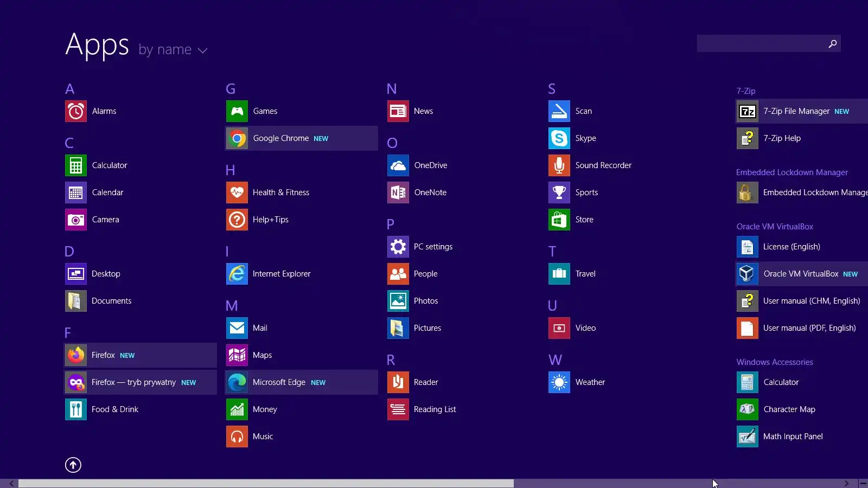868x488 pixels.
Task: Open the Documents folder icon
Action: click(76, 301)
